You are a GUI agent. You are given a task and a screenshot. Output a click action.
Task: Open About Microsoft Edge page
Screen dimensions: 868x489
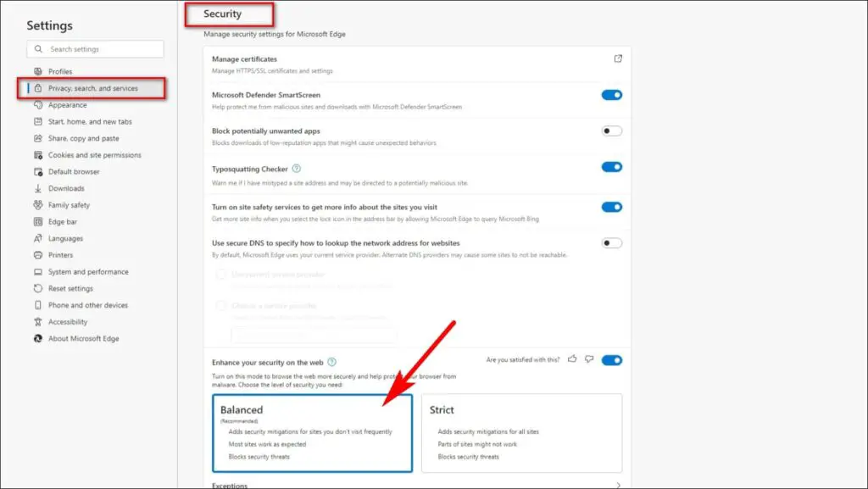(83, 338)
